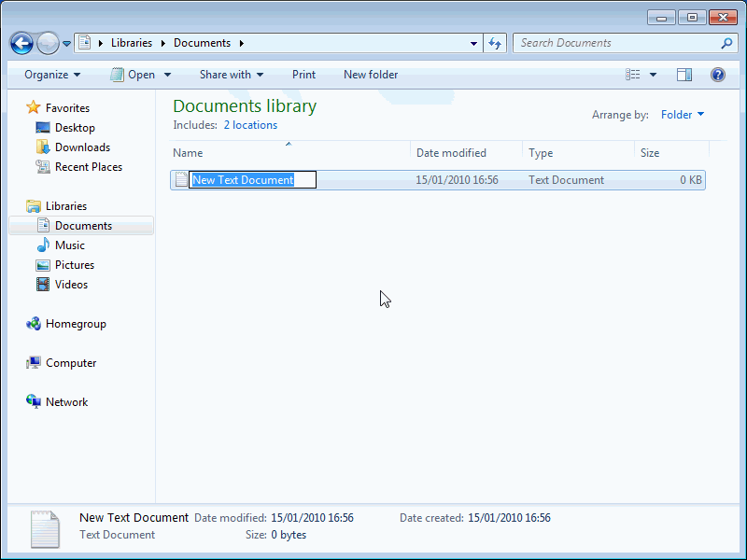Viewport: 747px width, 560px height.
Task: Click the Libraries folder icon
Action: [x=34, y=206]
